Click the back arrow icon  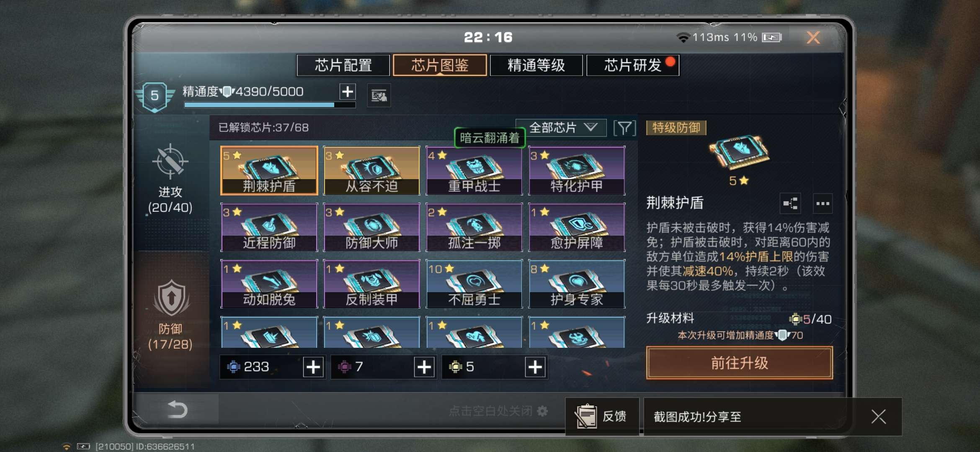pyautogui.click(x=177, y=409)
